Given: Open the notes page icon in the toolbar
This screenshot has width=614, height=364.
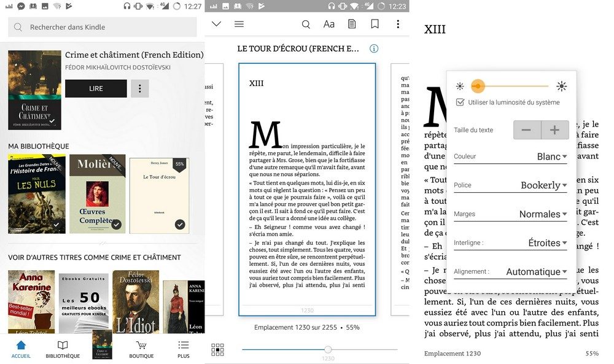Looking at the screenshot, I should pyautogui.click(x=352, y=24).
